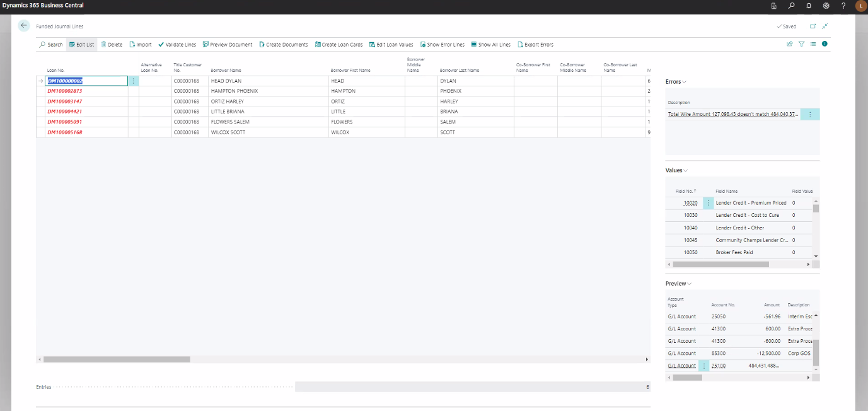868x411 pixels.
Task: Open the filter pane icon
Action: coord(802,43)
